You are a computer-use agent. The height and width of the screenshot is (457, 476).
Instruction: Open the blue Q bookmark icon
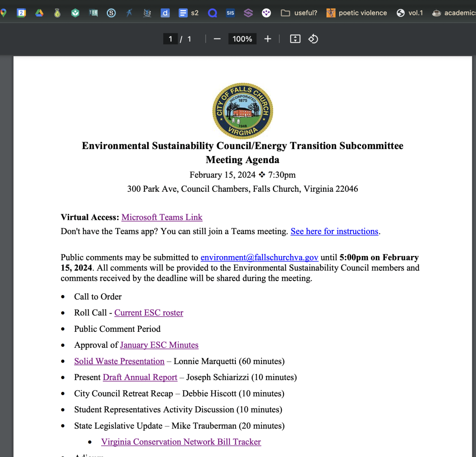[x=212, y=13]
